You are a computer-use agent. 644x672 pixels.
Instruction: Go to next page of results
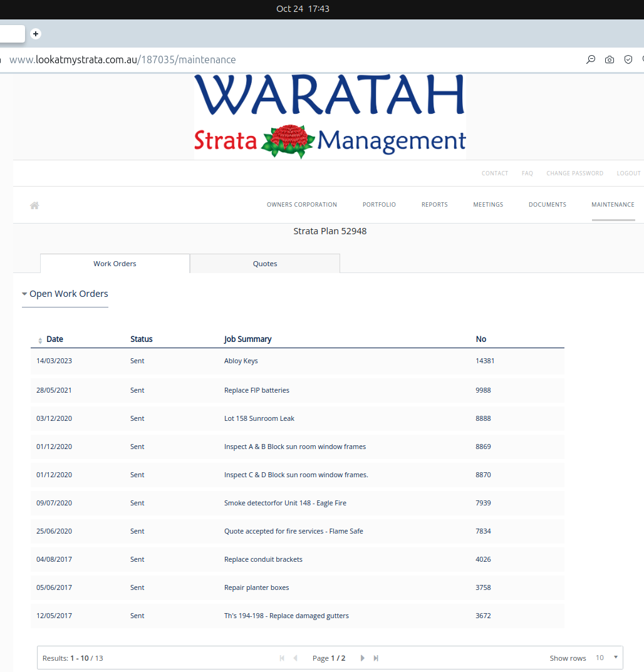(362, 658)
